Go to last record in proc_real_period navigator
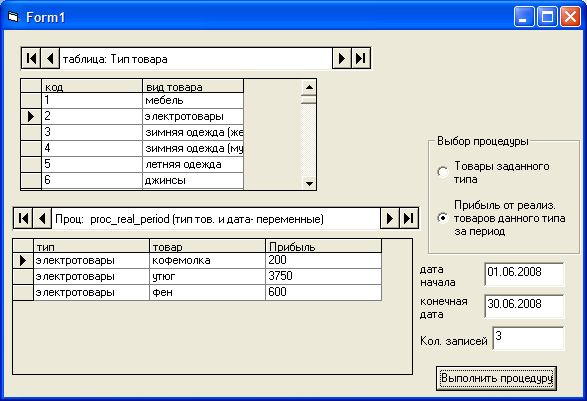The image size is (587, 401). tap(409, 218)
